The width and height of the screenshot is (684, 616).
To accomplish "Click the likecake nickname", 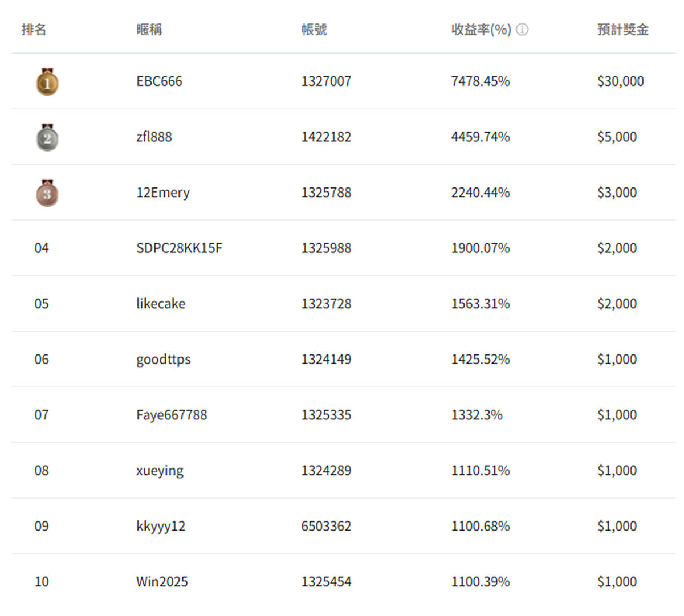I will tap(161, 304).
